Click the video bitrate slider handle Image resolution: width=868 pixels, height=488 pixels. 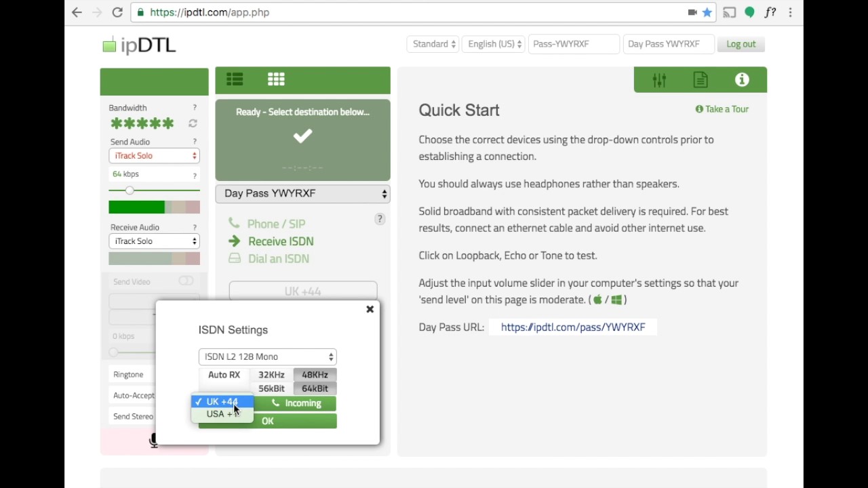[x=113, y=352]
